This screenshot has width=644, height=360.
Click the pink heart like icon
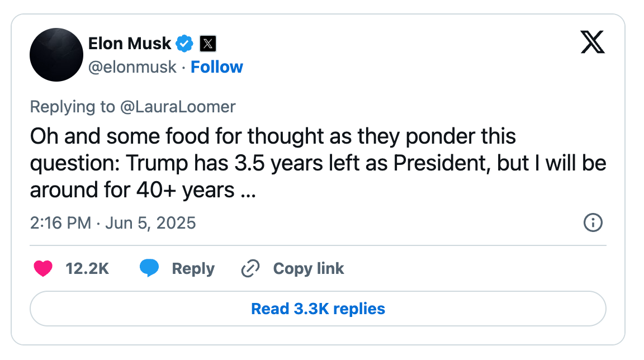(x=42, y=268)
